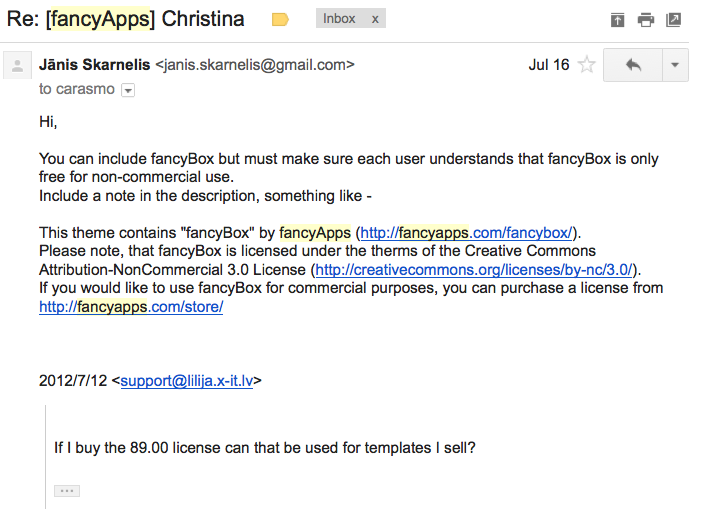Print the conversation using the printer icon
This screenshot has height=511, width=702.
646,19
